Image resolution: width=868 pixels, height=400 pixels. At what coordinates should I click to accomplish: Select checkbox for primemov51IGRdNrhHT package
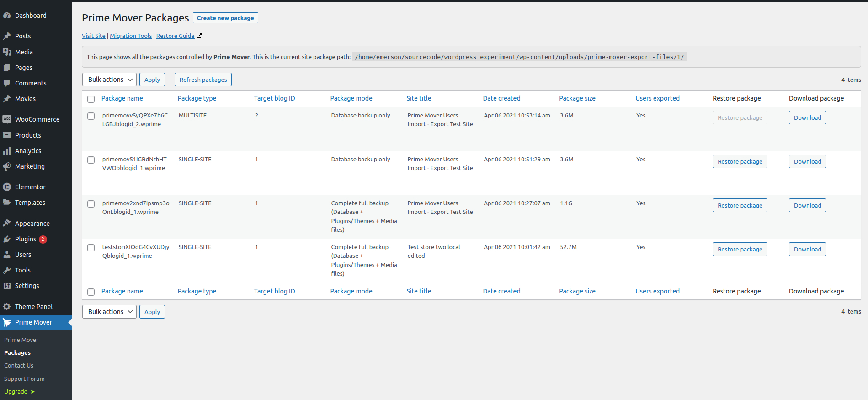(91, 160)
